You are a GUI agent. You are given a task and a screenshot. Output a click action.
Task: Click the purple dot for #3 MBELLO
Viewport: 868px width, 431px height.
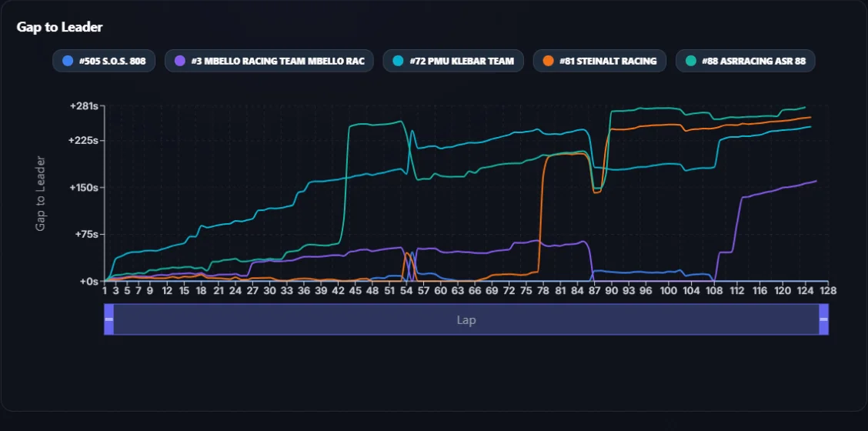click(181, 61)
